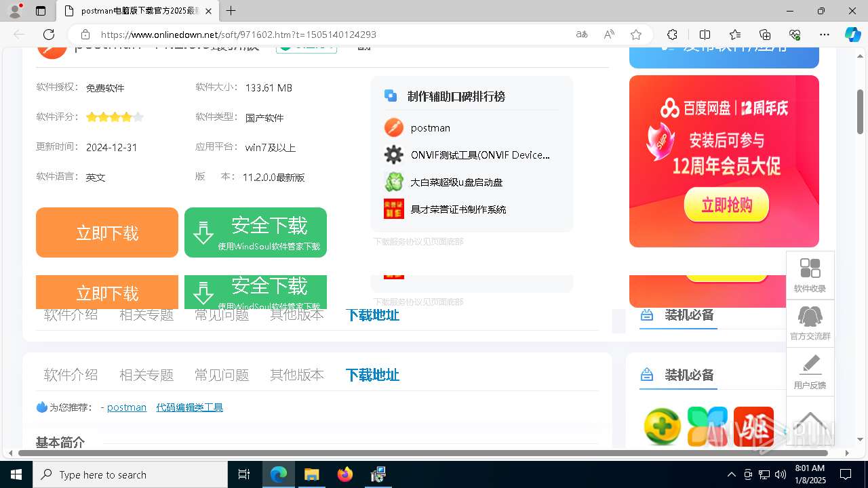Click the taskbar search box
The image size is (868, 488).
130,474
